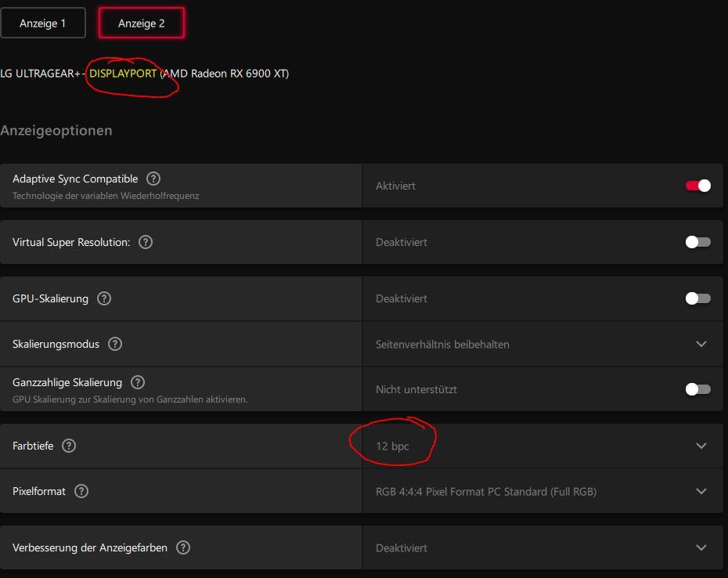Expand the Skalierungsmodus dropdown chevron
The width and height of the screenshot is (728, 578).
point(701,344)
